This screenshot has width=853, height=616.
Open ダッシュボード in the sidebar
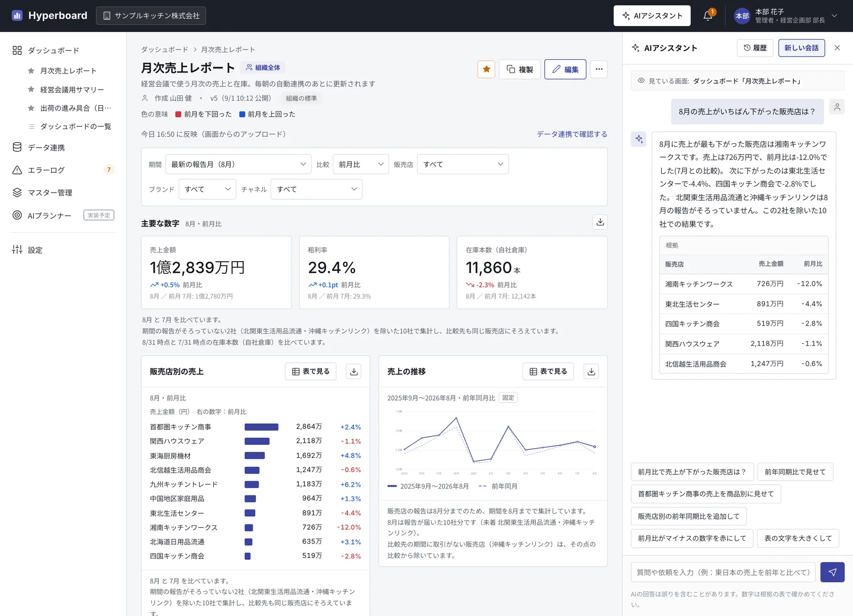point(53,50)
